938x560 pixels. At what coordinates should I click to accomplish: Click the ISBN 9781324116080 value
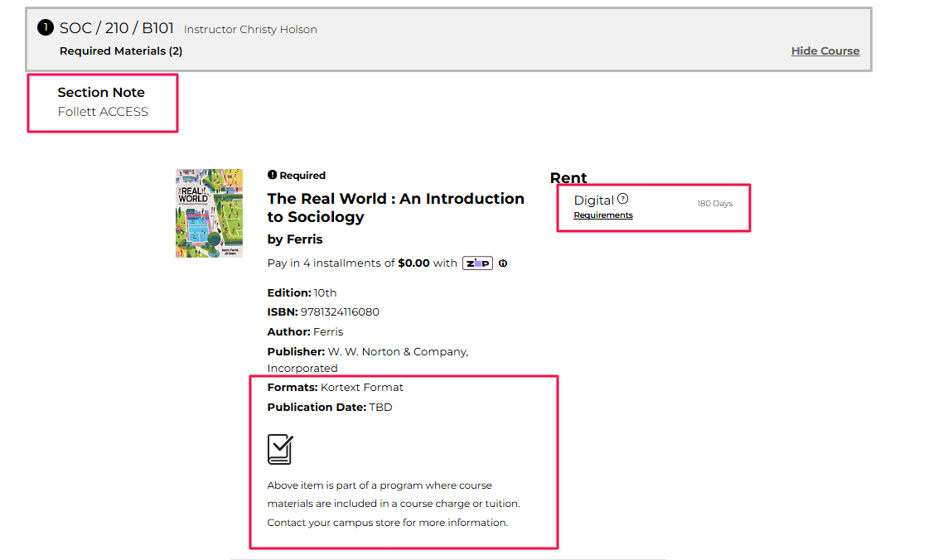coord(339,311)
